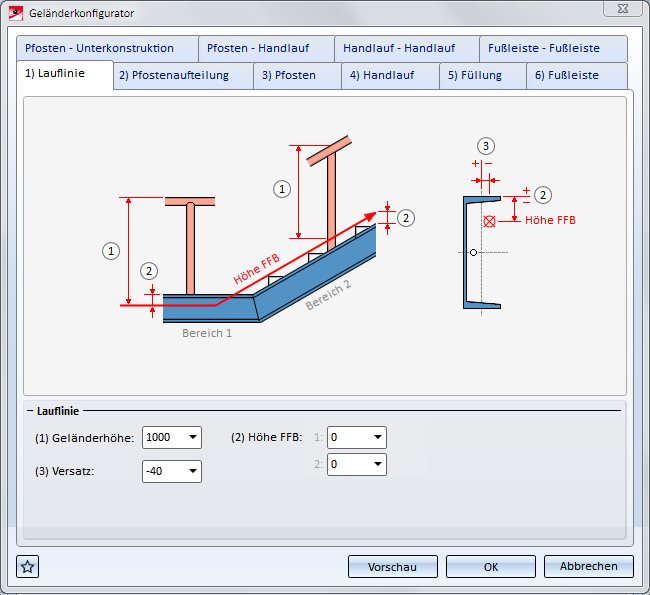Open the favorites star icon
Screen dimensions: 650x595
(x=27, y=566)
